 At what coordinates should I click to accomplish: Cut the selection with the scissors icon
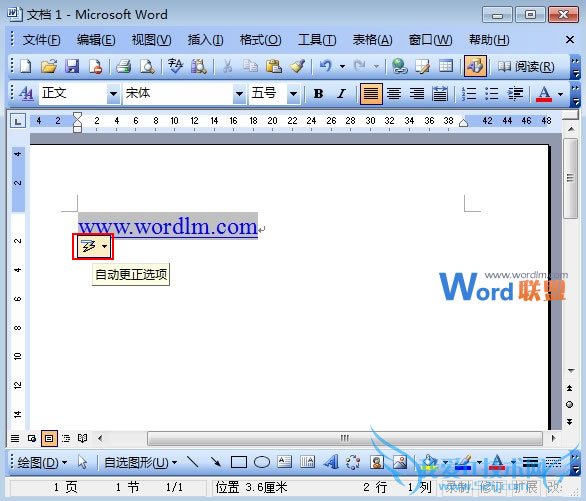[227, 66]
